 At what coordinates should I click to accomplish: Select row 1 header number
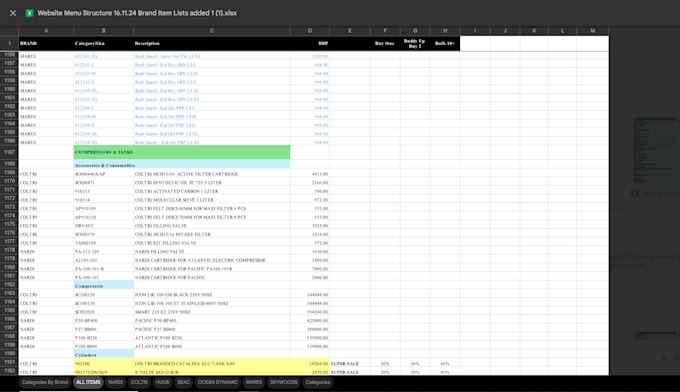pos(9,43)
